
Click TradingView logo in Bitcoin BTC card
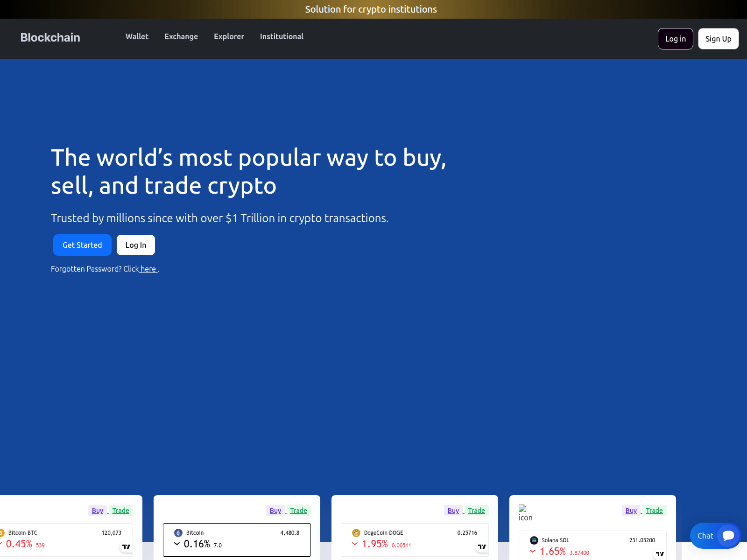click(126, 546)
